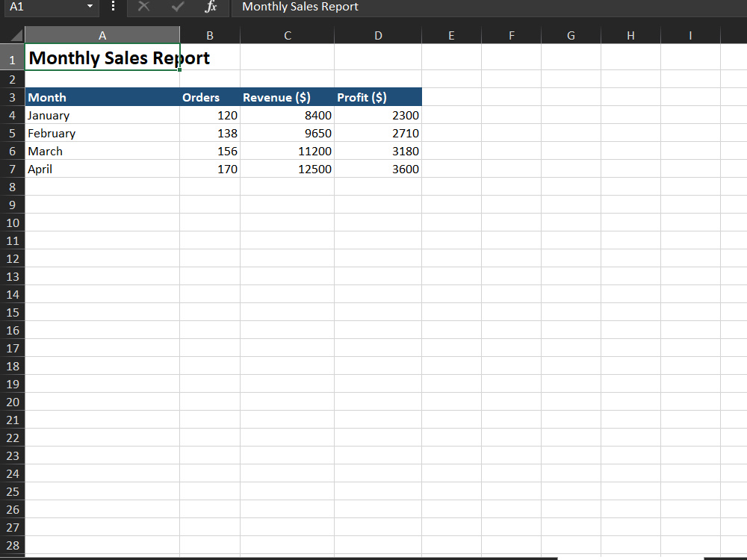
Task: Click the fill handle of cell A1
Action: click(179, 70)
